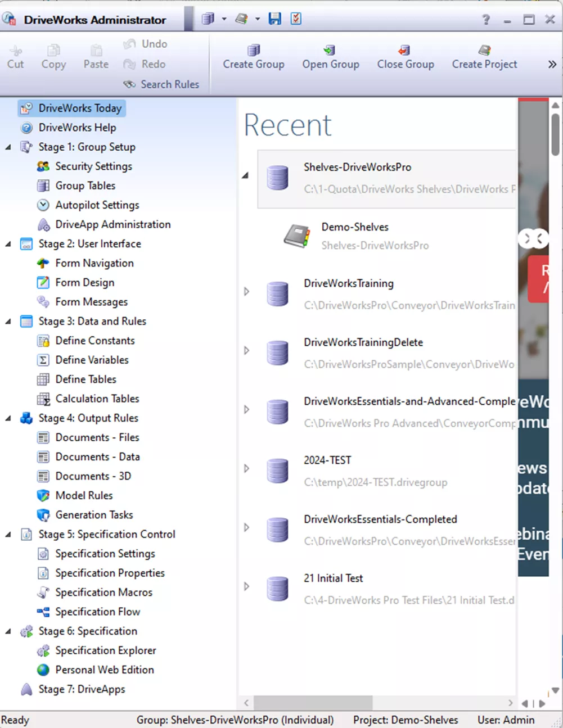Collapse Shelves-DriveWorksPro recent group

pos(246,176)
